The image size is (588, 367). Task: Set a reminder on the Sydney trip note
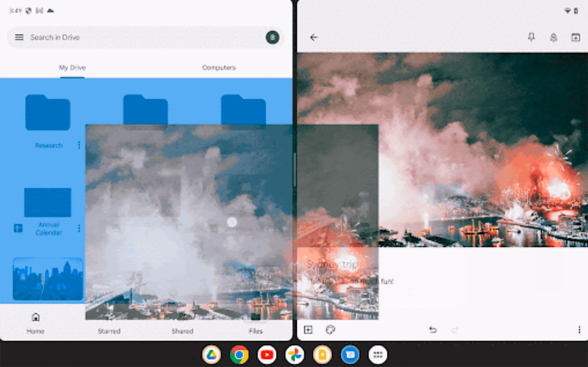(x=553, y=37)
